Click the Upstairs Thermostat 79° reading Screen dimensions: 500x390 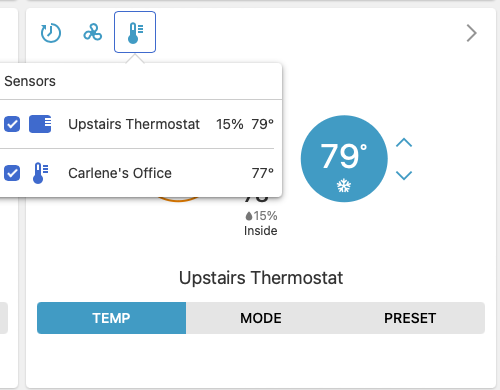[x=263, y=124]
